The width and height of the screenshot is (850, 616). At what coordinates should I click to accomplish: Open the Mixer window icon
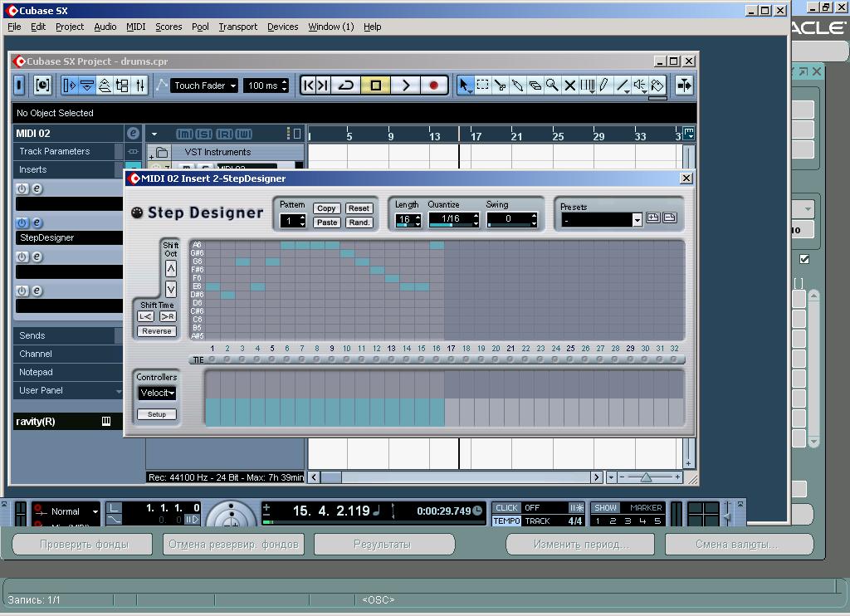139,86
